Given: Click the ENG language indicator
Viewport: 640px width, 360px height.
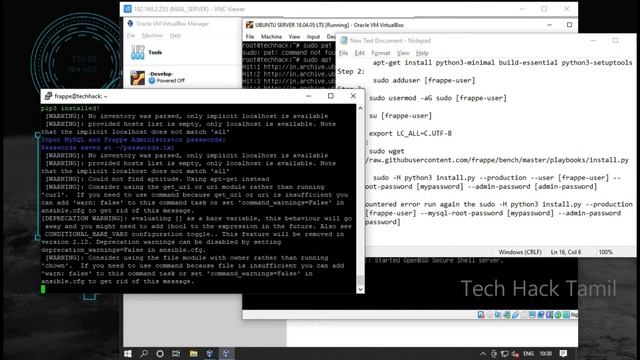Looking at the screenshot, I should [x=529, y=354].
